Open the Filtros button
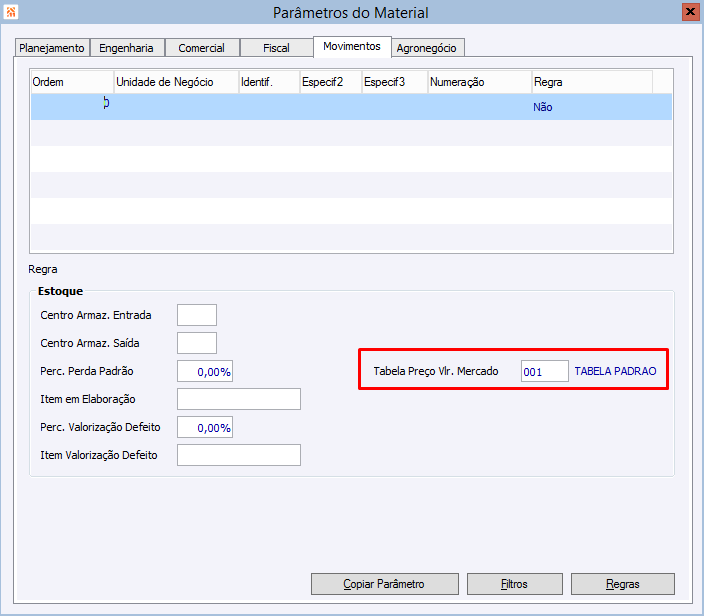The height and width of the screenshot is (616, 704). click(515, 584)
